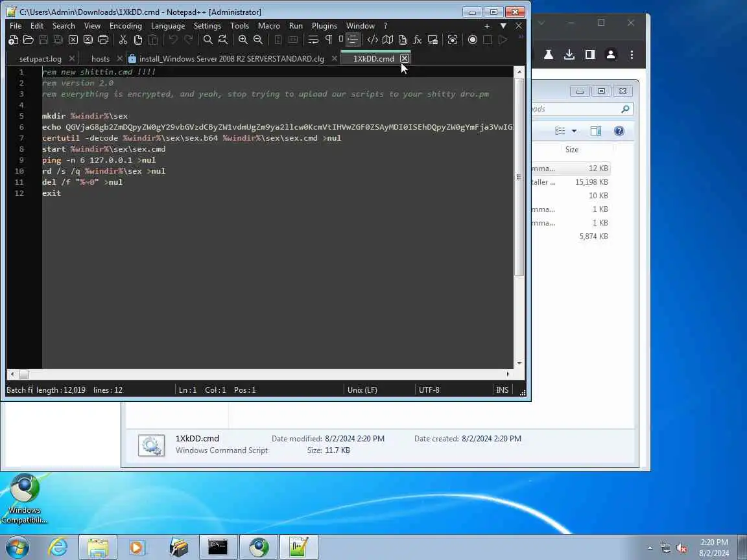Screen dimensions: 747x560
Task: Open Windows Media Player from taskbar
Action: (x=137, y=547)
